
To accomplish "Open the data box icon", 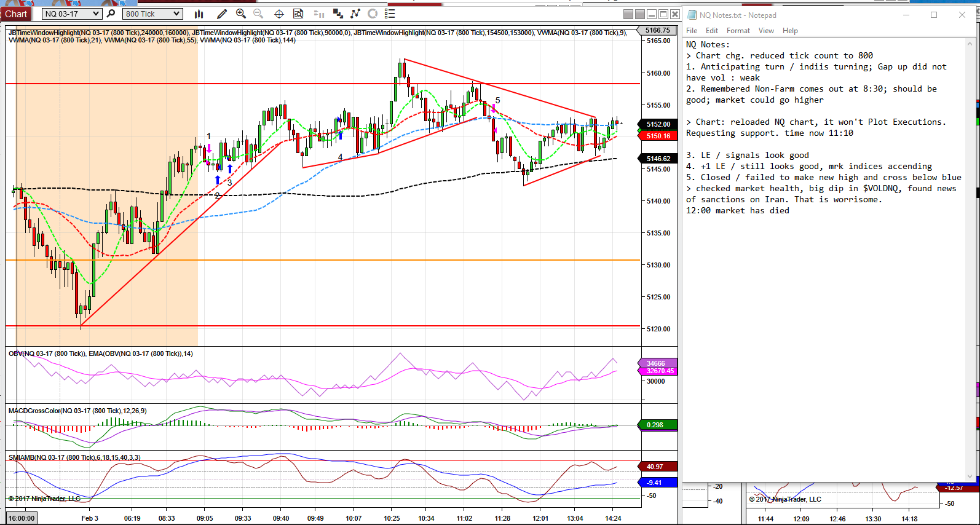I will [x=298, y=14].
